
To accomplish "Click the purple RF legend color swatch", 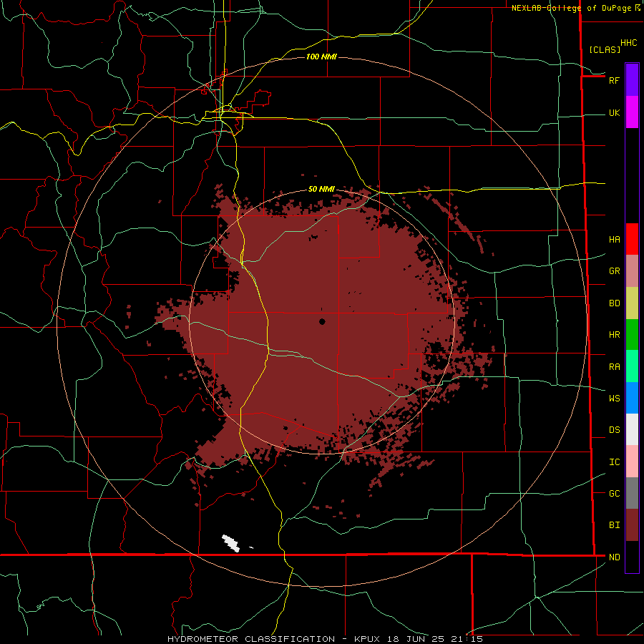I will [x=632, y=79].
